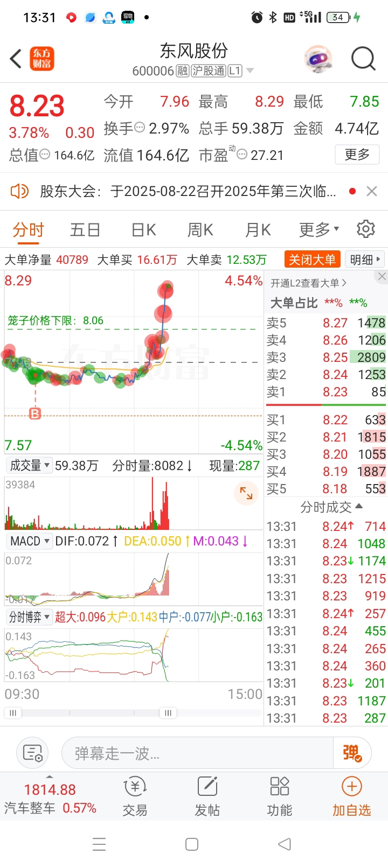Open the shareholder meeting announcement text
Image resolution: width=388 pixels, height=868 pixels.
click(188, 191)
